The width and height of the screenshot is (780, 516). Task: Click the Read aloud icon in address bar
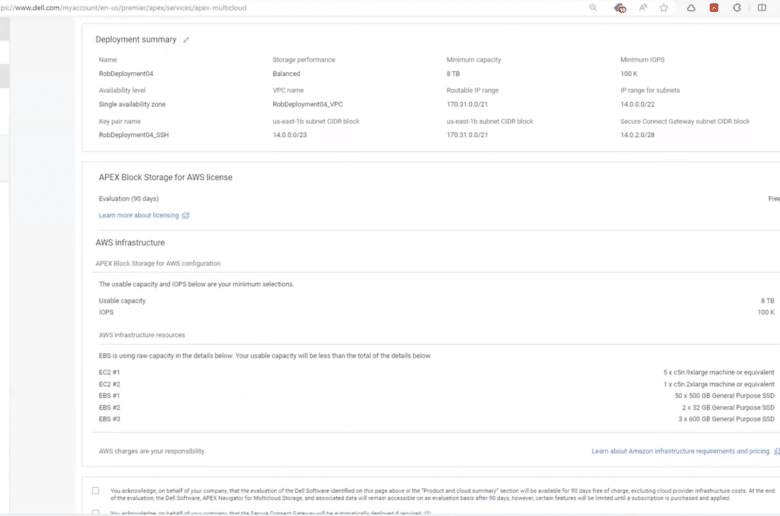[x=643, y=7]
